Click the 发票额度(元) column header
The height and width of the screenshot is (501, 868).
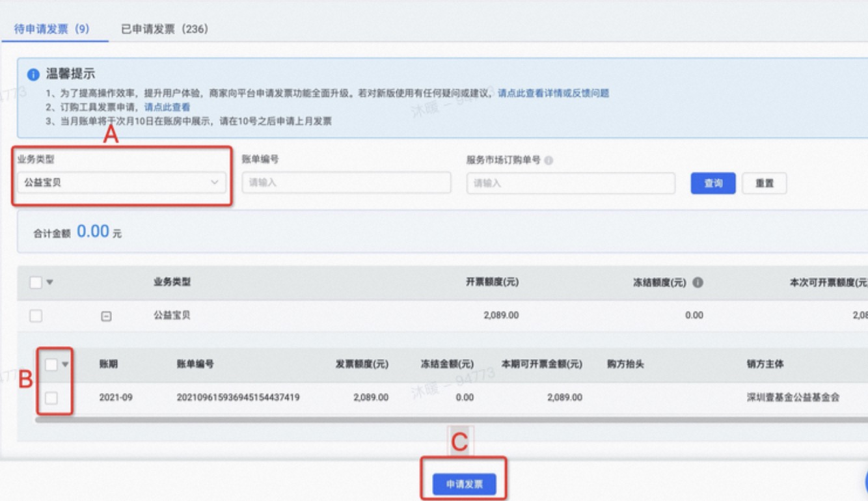pyautogui.click(x=362, y=364)
